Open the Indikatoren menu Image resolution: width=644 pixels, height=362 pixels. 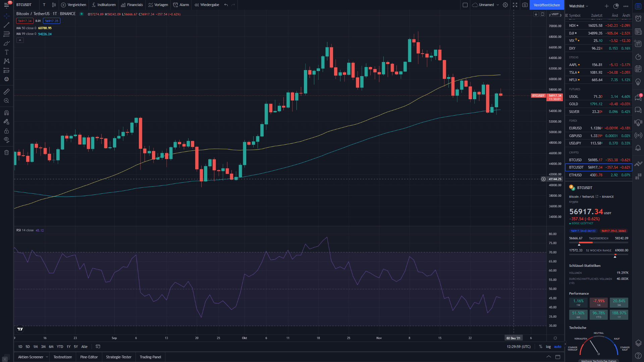click(104, 5)
